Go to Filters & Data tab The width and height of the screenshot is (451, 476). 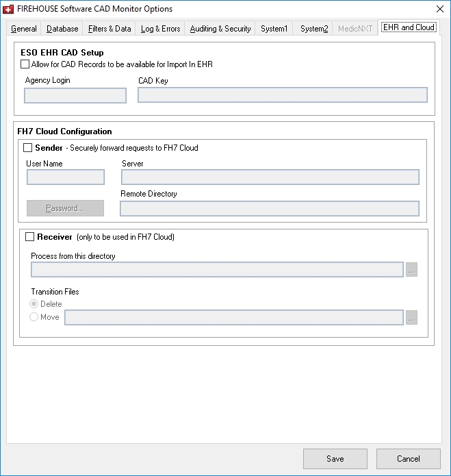click(x=109, y=29)
